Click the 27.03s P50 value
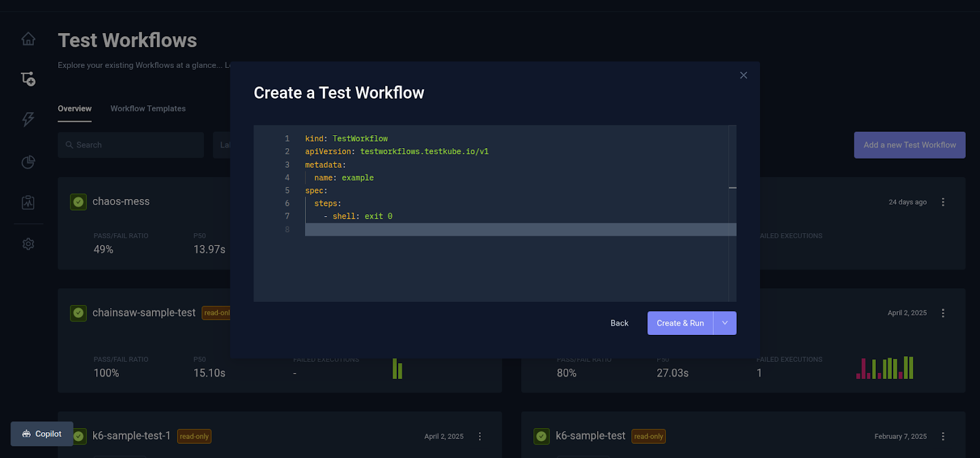This screenshot has height=458, width=980. 673,374
